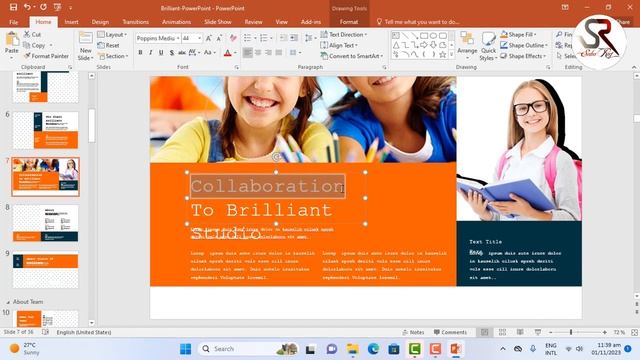Switch to the Design tab
The width and height of the screenshot is (640, 360).
click(x=100, y=22)
